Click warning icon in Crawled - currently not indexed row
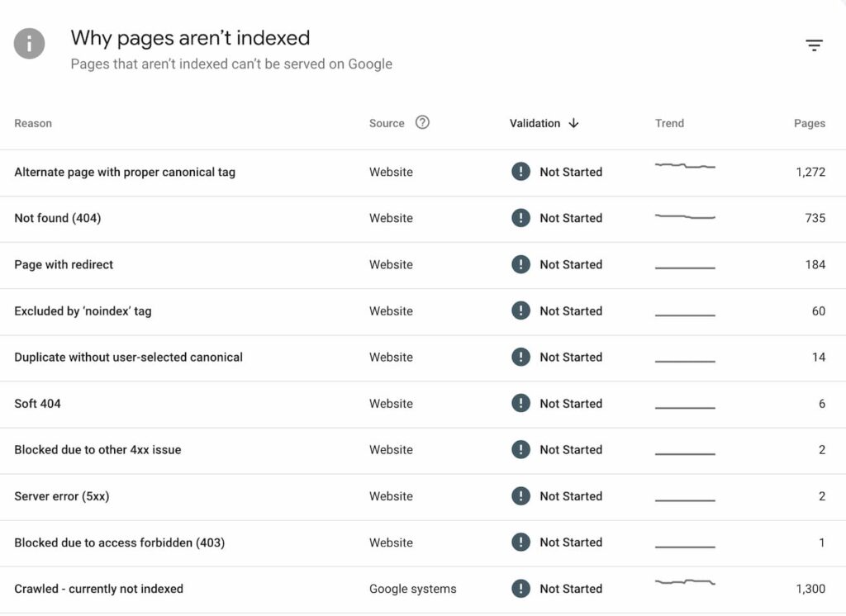The height and width of the screenshot is (616, 846). click(520, 589)
